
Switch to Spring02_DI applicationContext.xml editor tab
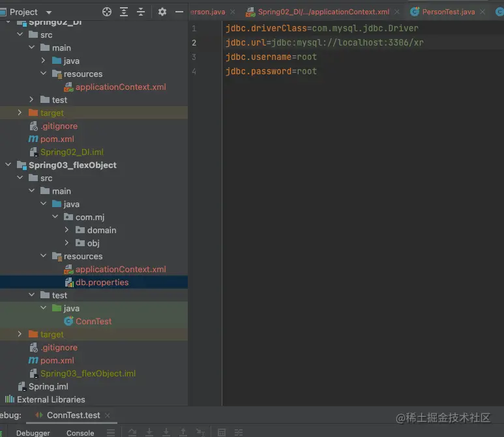(x=323, y=12)
